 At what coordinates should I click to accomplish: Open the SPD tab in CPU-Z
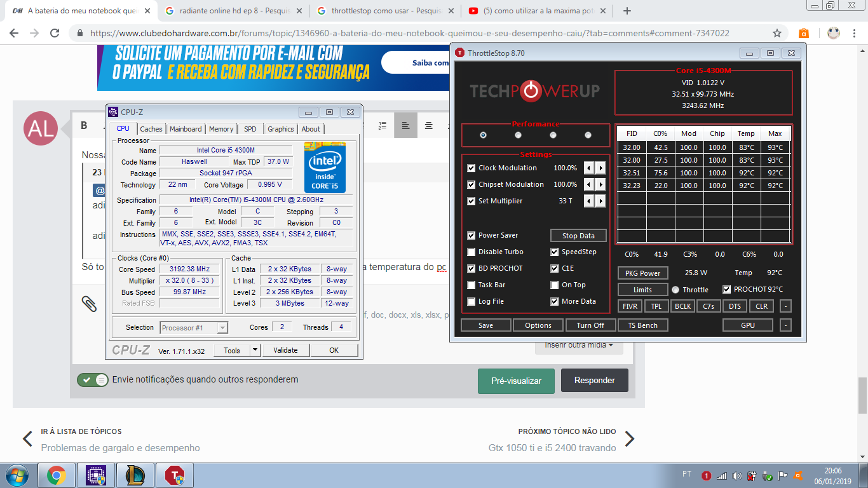[x=250, y=129]
